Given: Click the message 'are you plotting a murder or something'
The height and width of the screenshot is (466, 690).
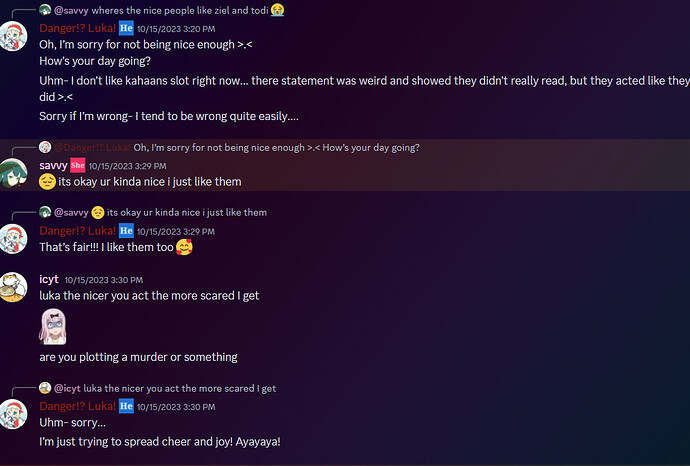Looking at the screenshot, I should coord(138,357).
